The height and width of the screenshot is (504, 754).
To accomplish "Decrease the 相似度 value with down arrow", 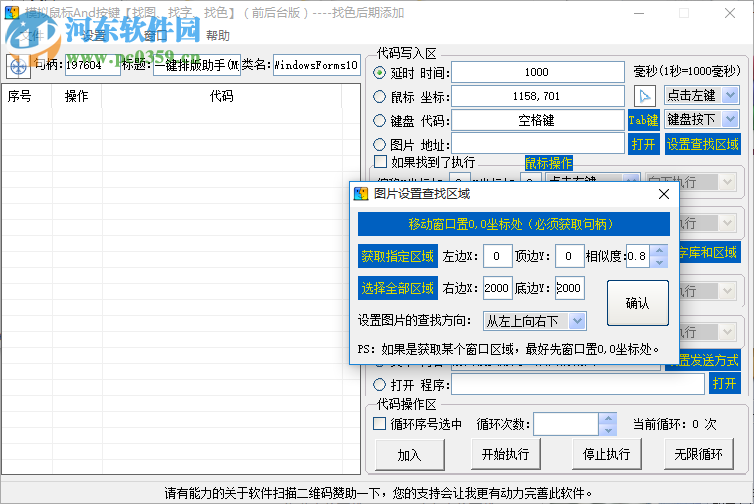I will click(x=659, y=262).
